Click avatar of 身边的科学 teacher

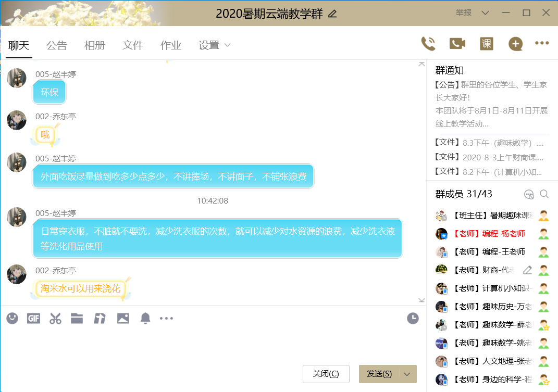click(442, 380)
